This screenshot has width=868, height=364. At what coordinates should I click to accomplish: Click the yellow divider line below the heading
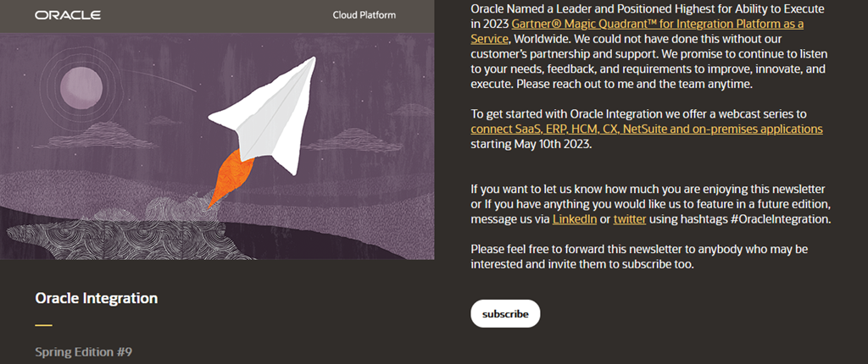43,325
